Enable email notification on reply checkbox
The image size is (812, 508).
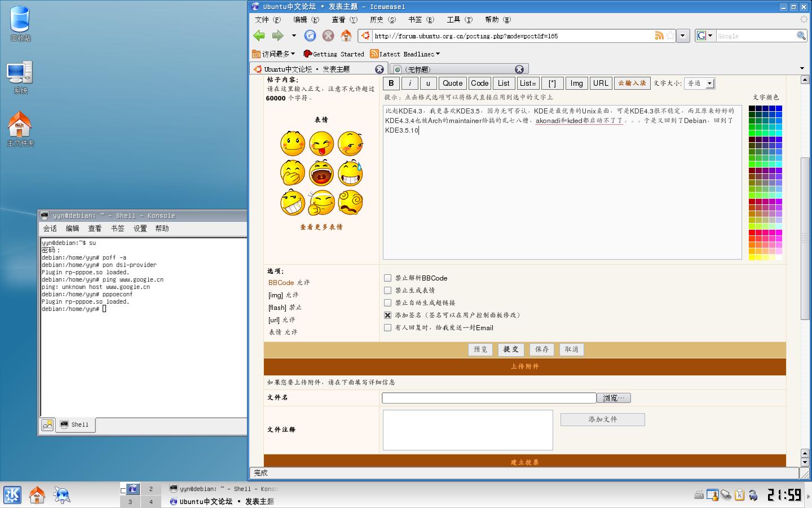(387, 327)
